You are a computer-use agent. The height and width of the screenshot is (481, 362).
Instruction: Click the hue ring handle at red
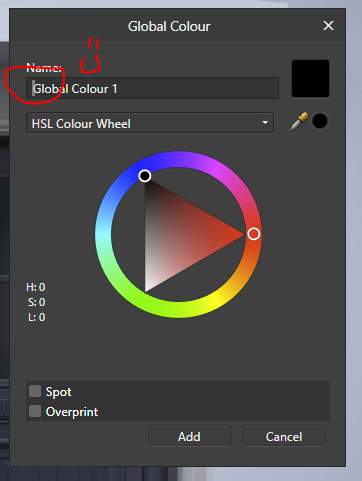[254, 234]
